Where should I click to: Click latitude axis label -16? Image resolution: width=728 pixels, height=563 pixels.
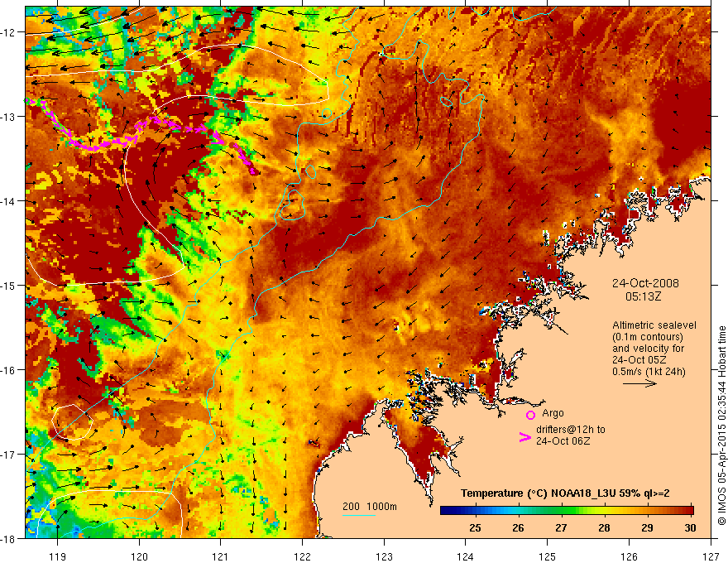[x=9, y=370]
